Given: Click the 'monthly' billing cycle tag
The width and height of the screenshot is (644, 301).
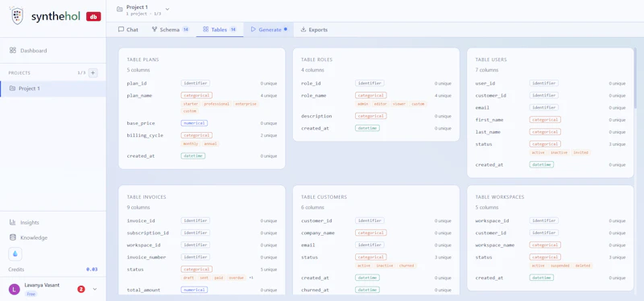Looking at the screenshot, I should click(191, 144).
